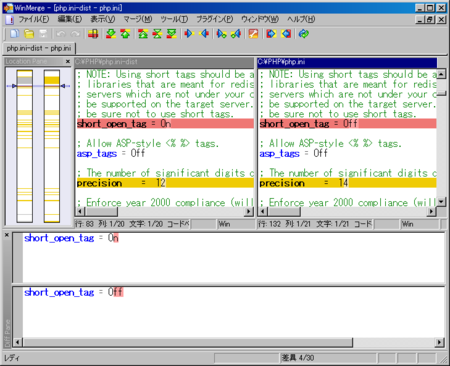
Task: Click the right bar in Location Pane
Action: pos(52,146)
